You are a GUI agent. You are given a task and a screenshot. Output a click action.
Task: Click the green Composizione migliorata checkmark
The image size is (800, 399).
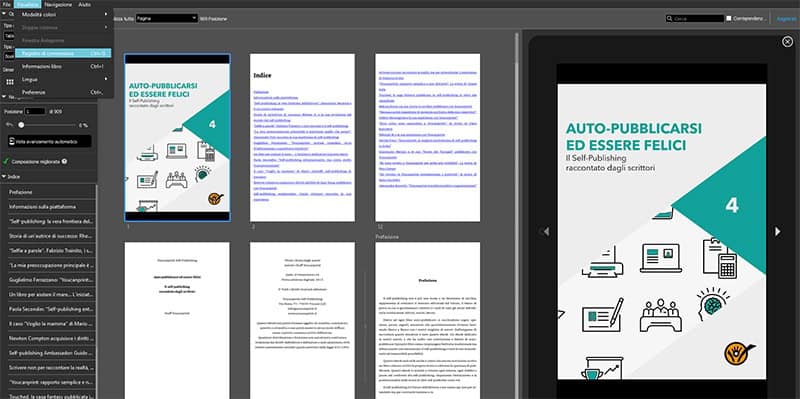click(6, 161)
